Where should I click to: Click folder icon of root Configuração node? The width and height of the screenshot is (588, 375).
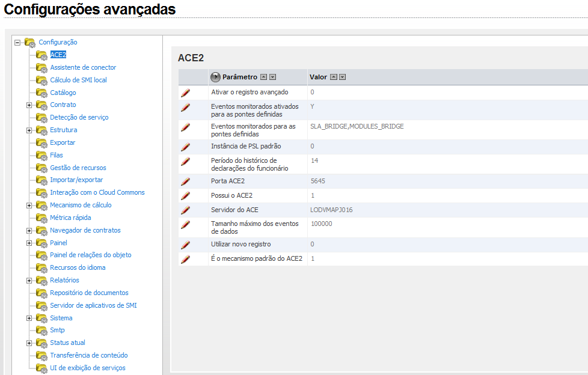[30, 43]
